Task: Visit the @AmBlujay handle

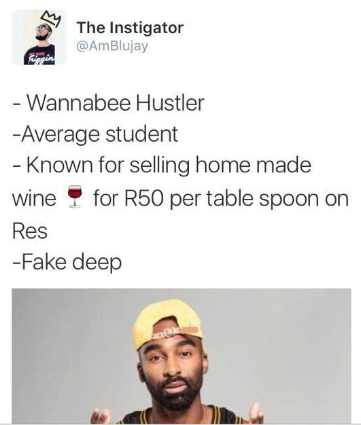Action: pos(112,46)
